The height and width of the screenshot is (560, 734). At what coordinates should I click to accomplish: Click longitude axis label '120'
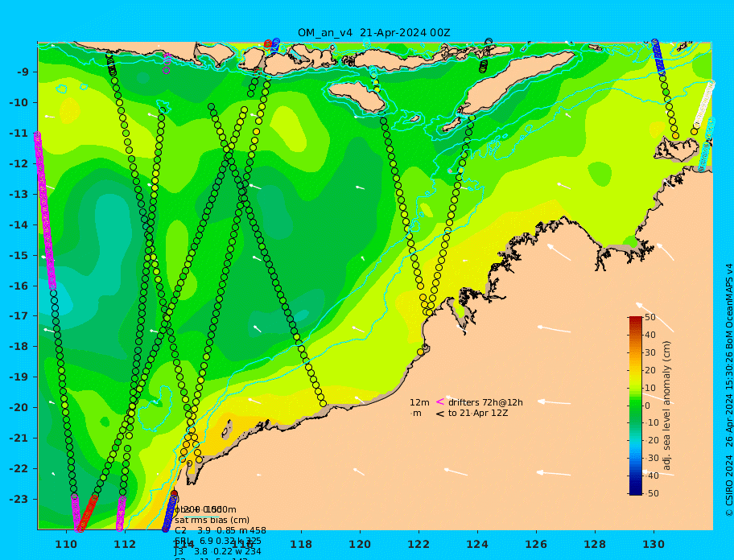(x=360, y=545)
